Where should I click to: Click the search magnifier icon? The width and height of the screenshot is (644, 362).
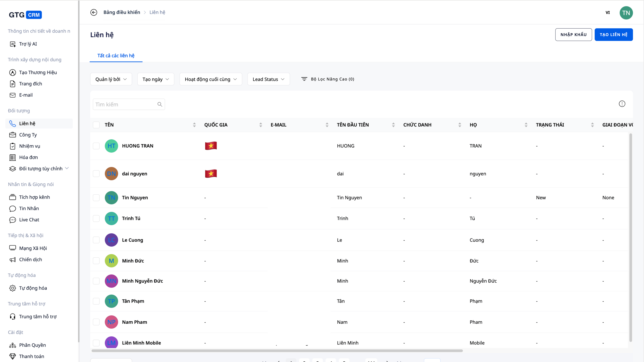[x=160, y=104]
